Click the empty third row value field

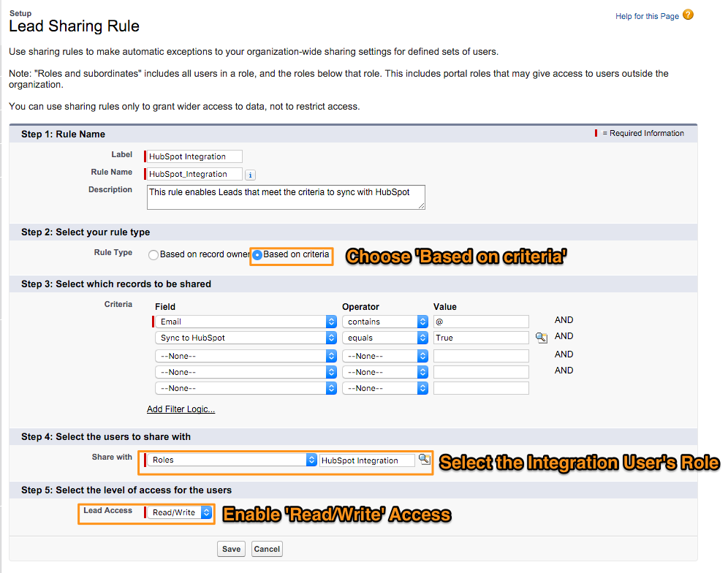(x=481, y=356)
